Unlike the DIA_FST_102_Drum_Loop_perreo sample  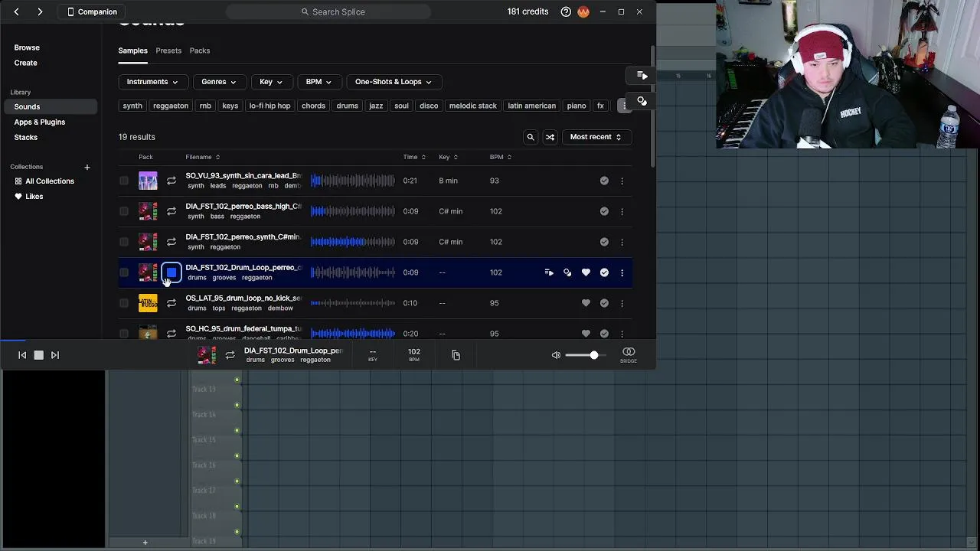click(x=586, y=272)
